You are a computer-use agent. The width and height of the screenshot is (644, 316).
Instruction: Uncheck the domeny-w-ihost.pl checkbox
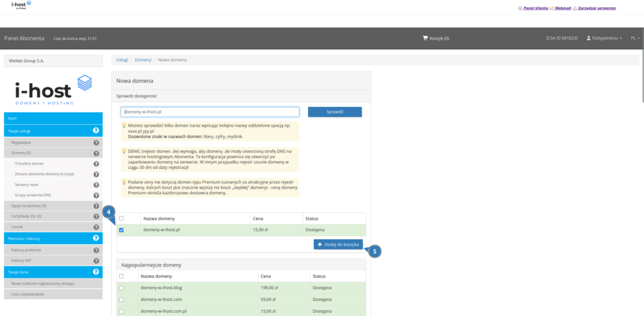pos(121,230)
